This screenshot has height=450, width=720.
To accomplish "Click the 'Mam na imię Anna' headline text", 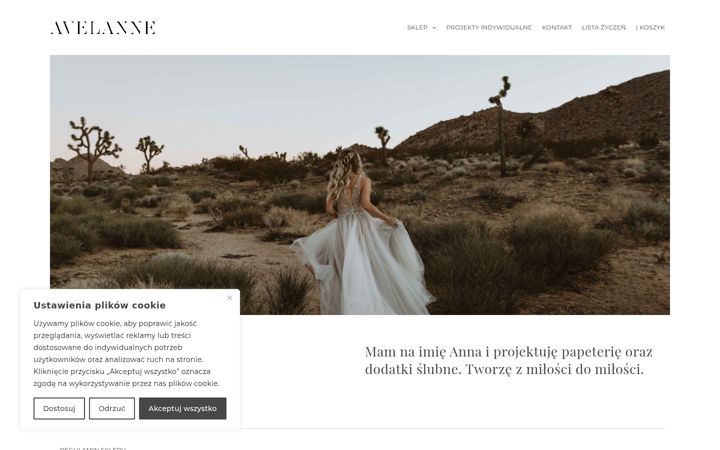I will (508, 360).
